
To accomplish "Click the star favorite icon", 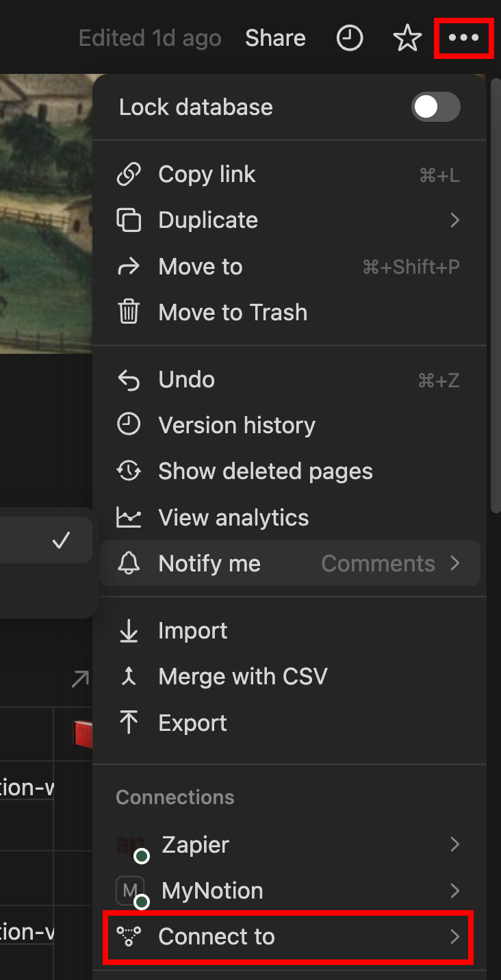I will click(x=407, y=38).
